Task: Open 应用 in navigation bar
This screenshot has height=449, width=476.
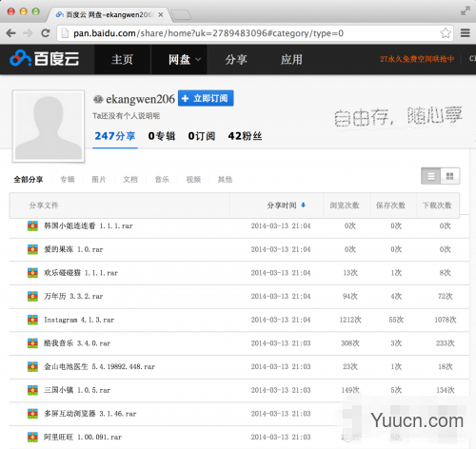Action: 291,59
